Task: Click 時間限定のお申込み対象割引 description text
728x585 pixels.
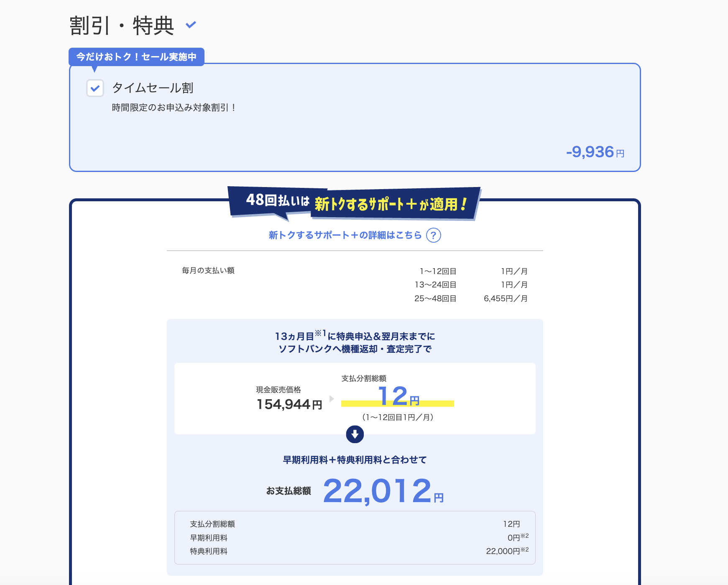Action: coord(174,108)
